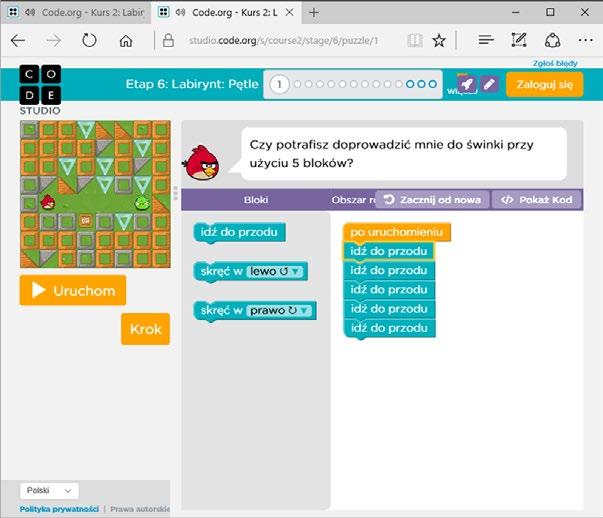
Task: Open Reading view book icon
Action: (415, 40)
